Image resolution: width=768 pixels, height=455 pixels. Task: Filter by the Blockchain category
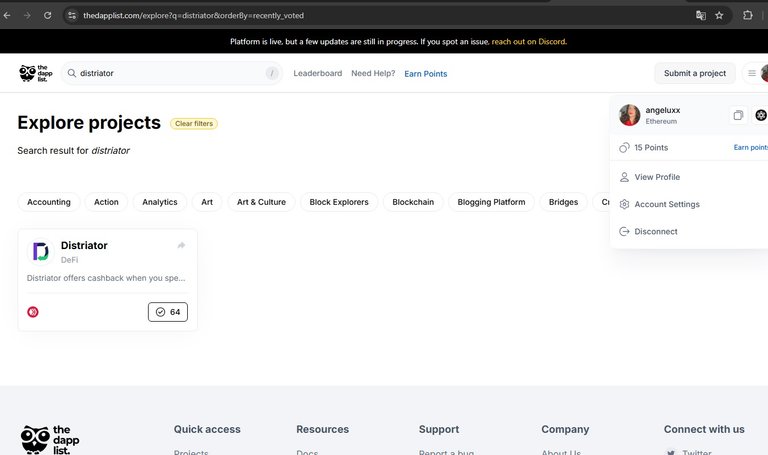click(x=413, y=202)
